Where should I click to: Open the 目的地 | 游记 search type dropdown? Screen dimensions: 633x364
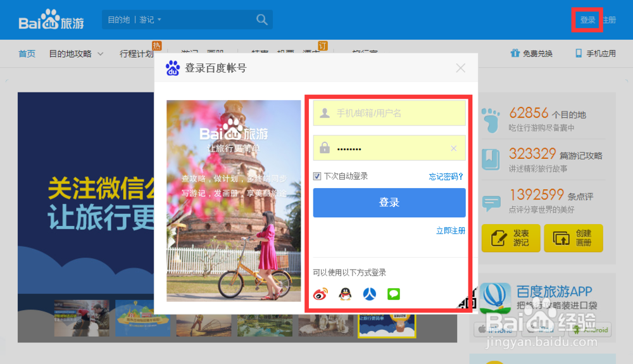134,20
